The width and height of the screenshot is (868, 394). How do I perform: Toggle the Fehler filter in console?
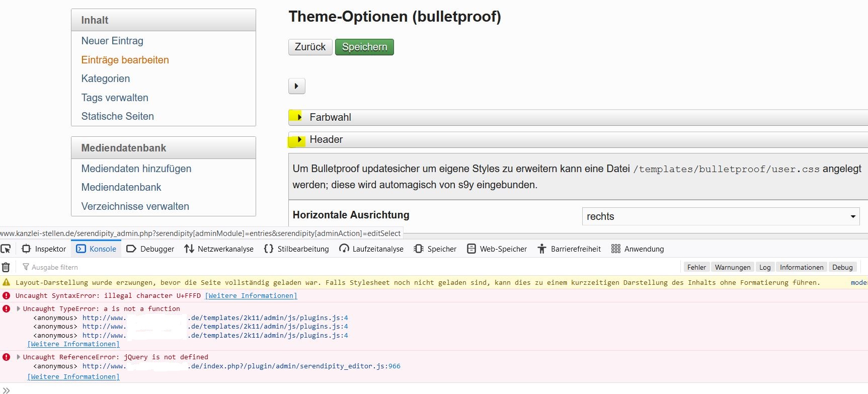696,267
